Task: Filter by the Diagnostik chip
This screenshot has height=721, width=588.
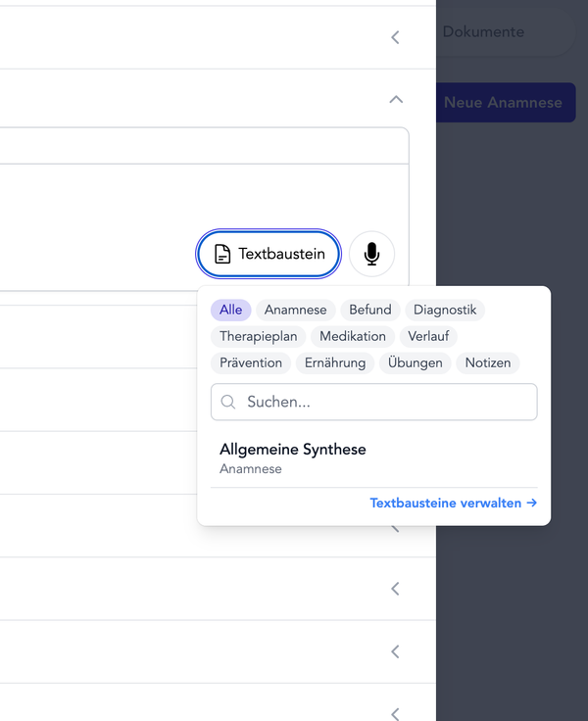Action: tap(445, 310)
